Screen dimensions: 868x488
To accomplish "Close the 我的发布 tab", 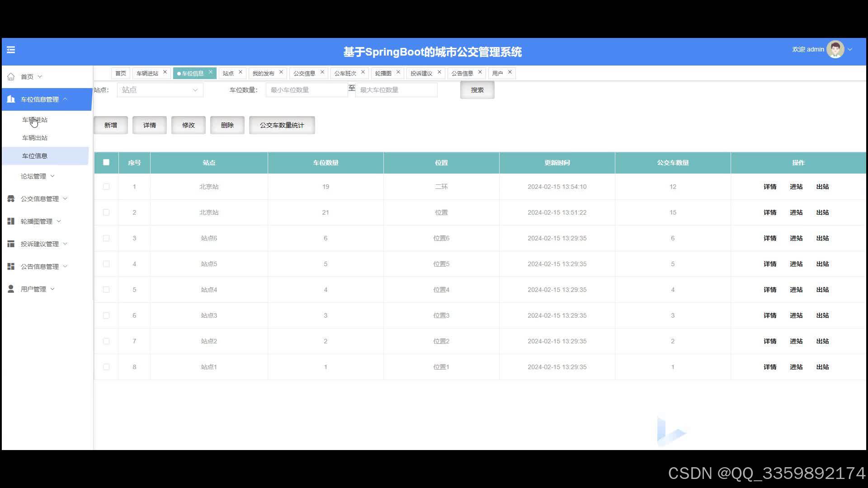I will (x=281, y=72).
